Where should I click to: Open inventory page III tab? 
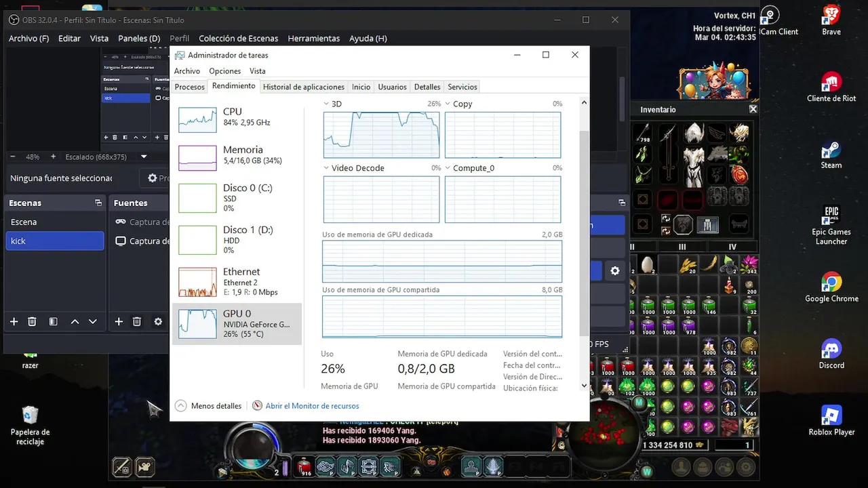[x=682, y=247]
